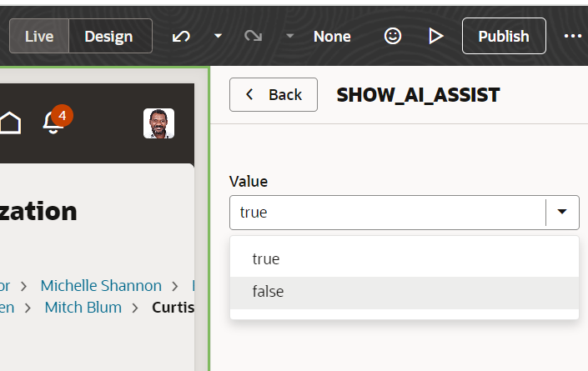The height and width of the screenshot is (371, 588).
Task: Click the play preview icon
Action: (x=435, y=36)
